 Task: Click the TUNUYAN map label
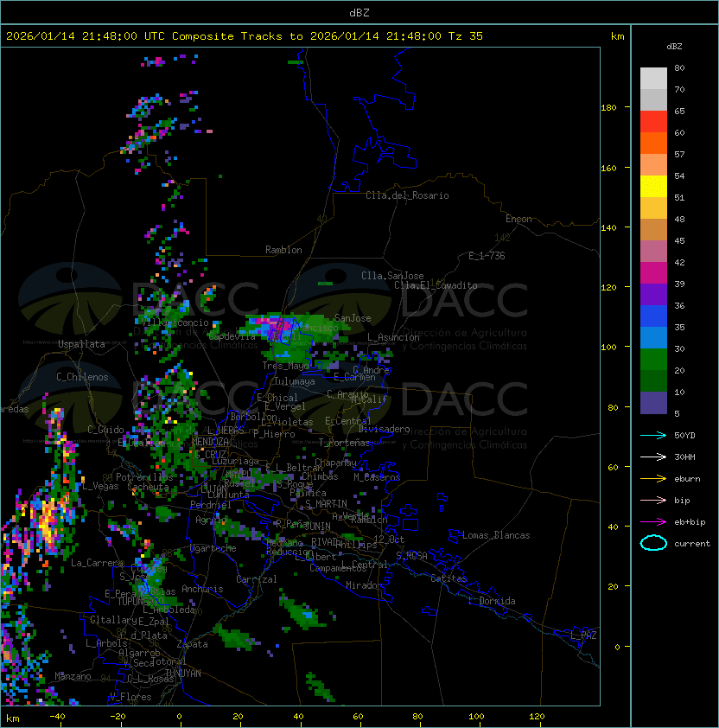[183, 674]
